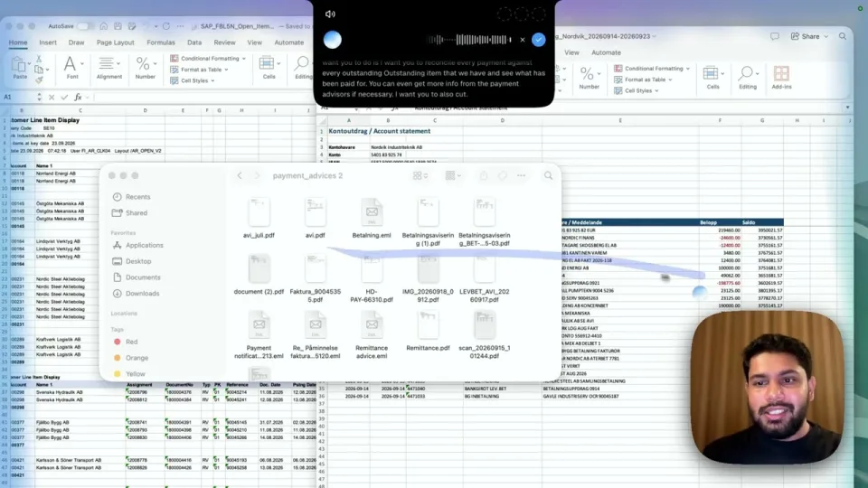868x488 pixels.
Task: Open Page Layout tab in left Excel
Action: pos(115,42)
